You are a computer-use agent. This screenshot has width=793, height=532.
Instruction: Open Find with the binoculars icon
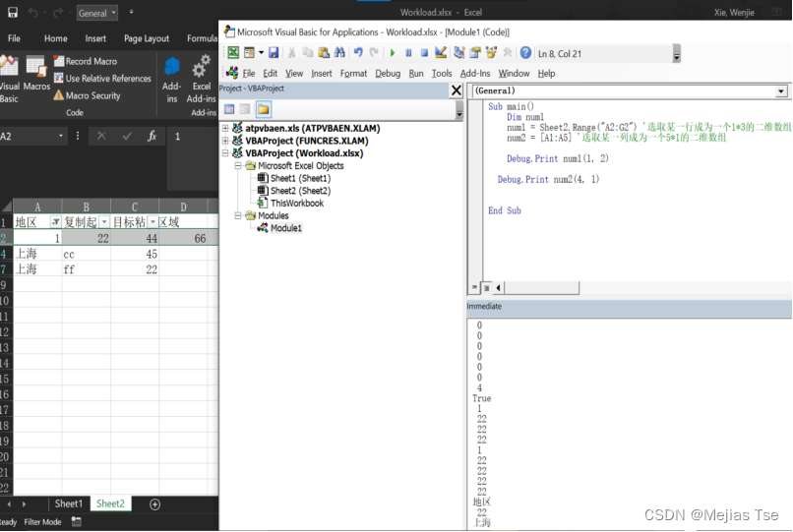pyautogui.click(x=339, y=52)
